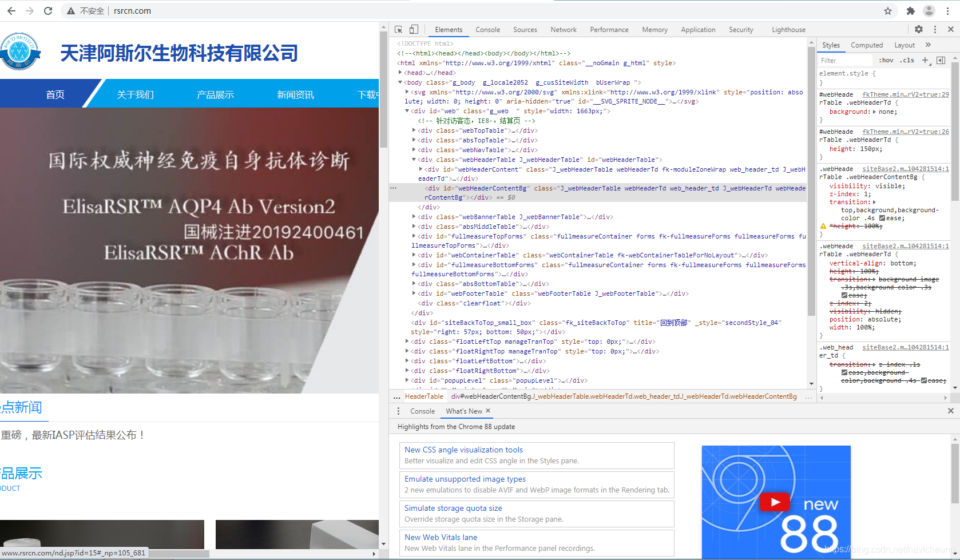Open the news headline about IASP评估结果
Image resolution: width=960 pixels, height=560 pixels.
point(73,435)
